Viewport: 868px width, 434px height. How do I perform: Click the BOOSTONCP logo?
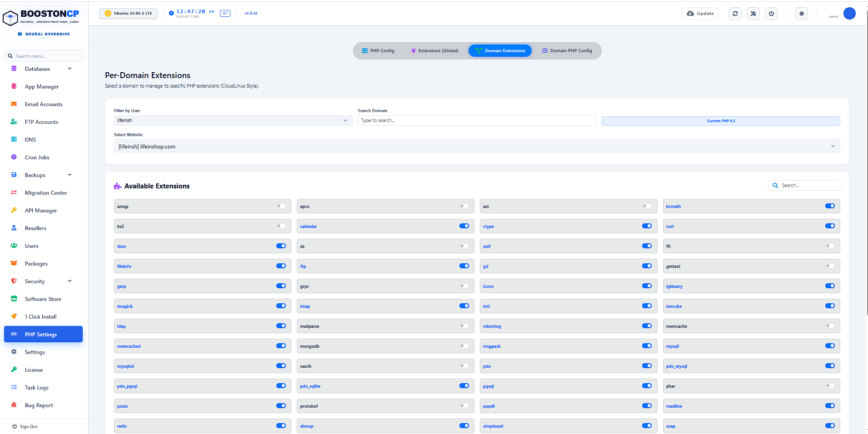click(x=41, y=18)
